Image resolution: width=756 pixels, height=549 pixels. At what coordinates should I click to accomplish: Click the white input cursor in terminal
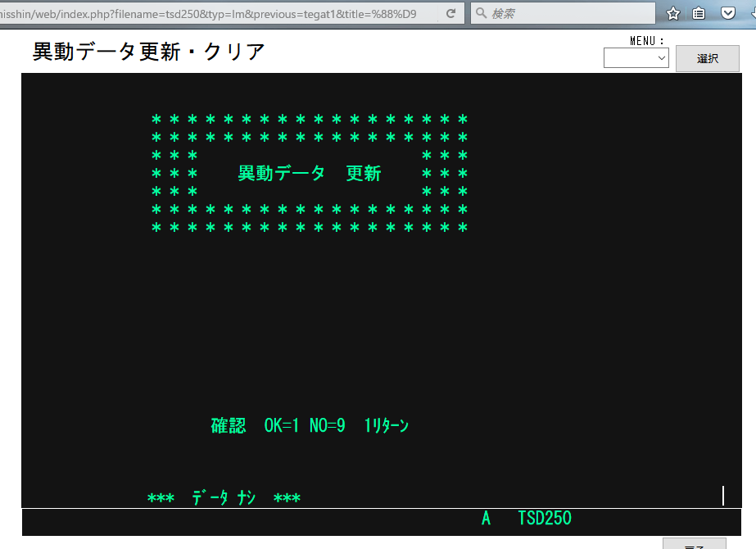723,496
